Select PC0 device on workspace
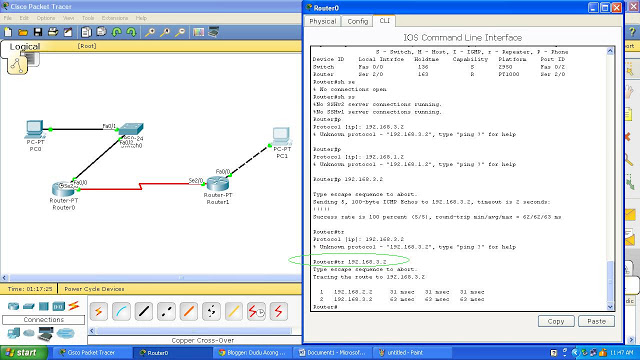The width and height of the screenshot is (640, 360). click(x=35, y=129)
